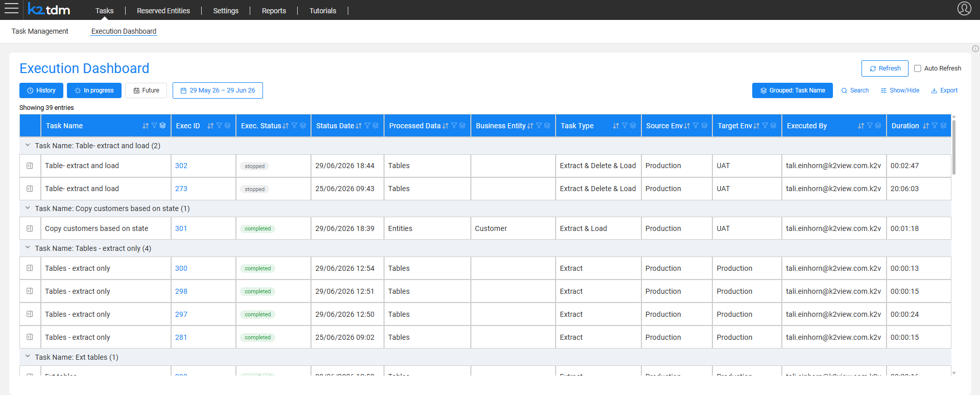Open the hamburger main menu
980x395 pixels.
[x=11, y=8]
